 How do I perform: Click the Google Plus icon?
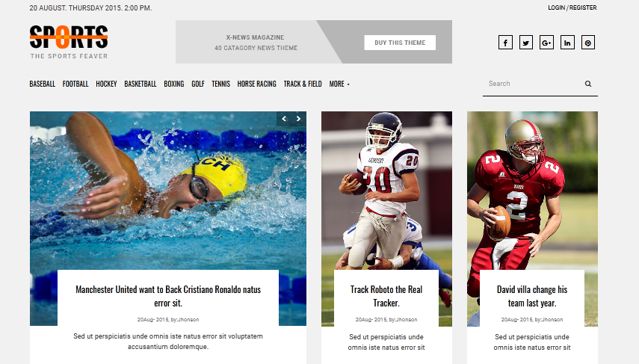pos(546,43)
